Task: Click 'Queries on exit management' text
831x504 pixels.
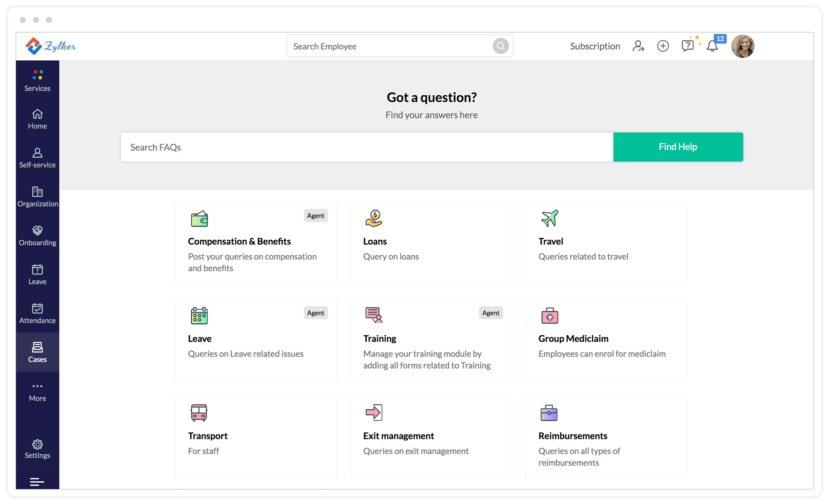Action: (415, 451)
